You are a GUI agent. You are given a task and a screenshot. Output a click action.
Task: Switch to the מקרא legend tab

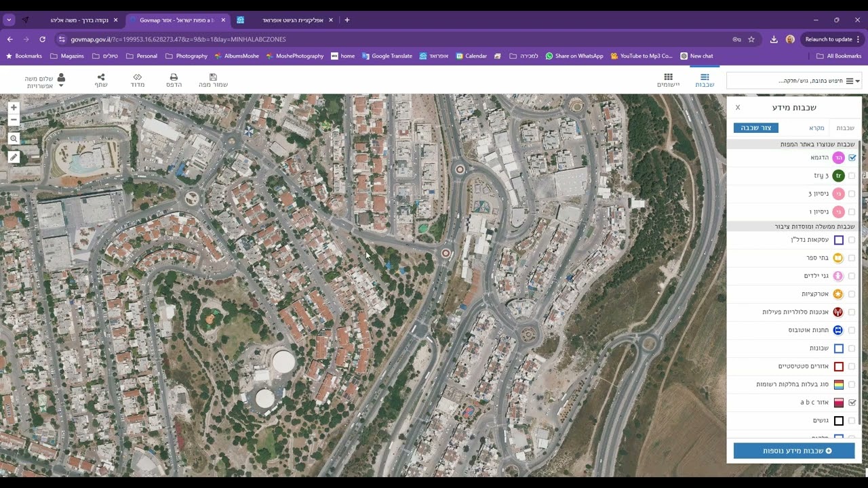pos(816,127)
